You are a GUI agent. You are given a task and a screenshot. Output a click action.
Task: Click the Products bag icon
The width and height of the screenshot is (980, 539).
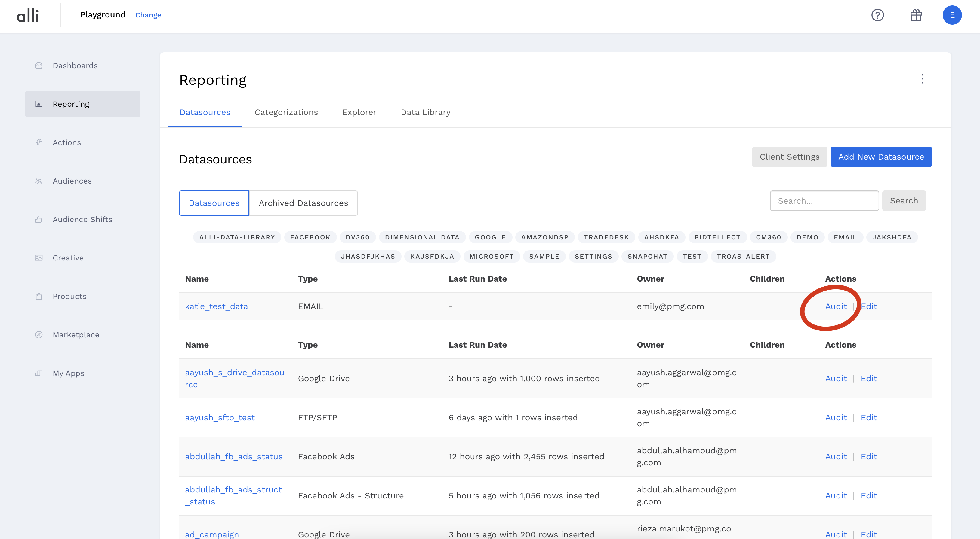(x=39, y=296)
